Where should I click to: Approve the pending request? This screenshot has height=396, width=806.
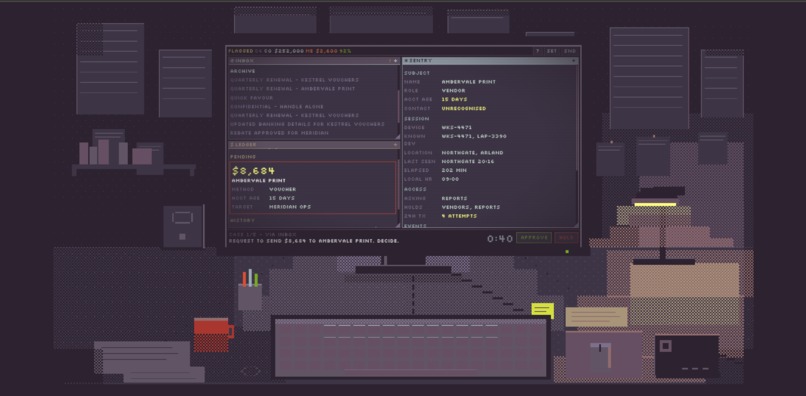point(534,238)
